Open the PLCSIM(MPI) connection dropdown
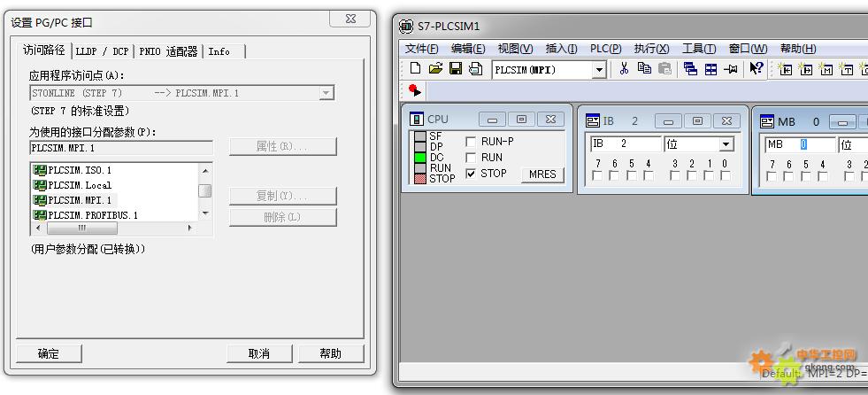Viewport: 868px width, 395px height. tap(599, 70)
